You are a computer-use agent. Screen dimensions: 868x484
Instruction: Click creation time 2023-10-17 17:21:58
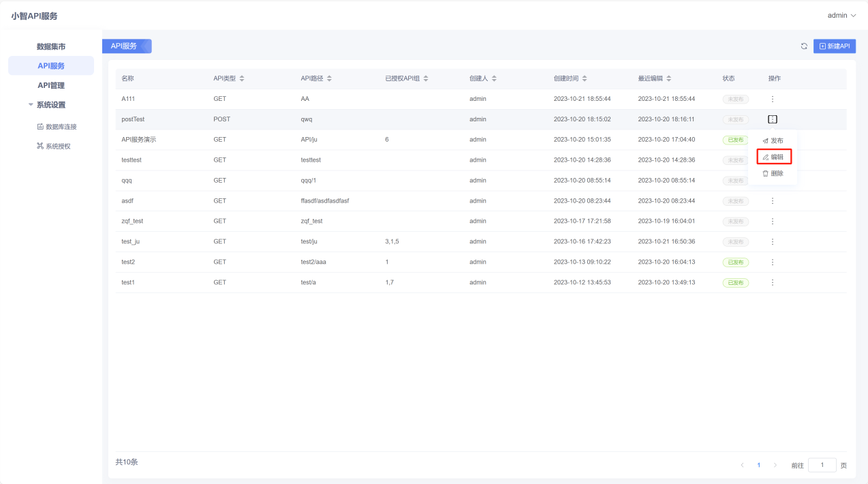point(583,222)
